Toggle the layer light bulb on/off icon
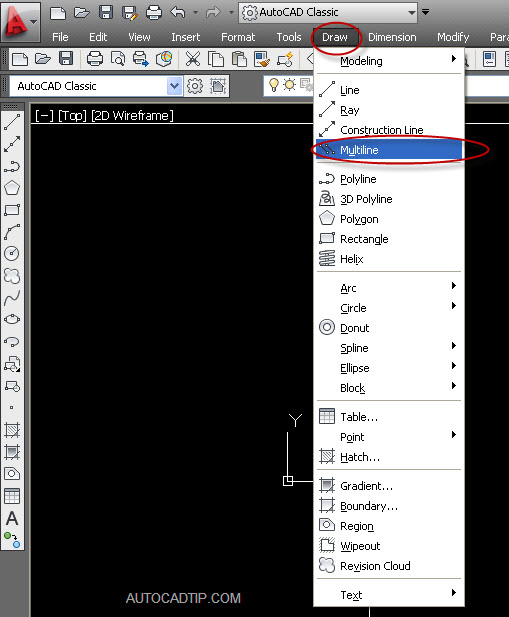 (274, 85)
